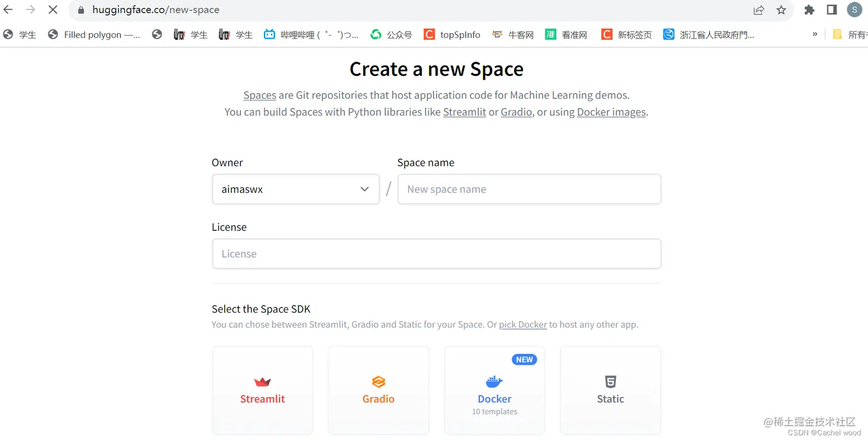Open the 哔哩哔哩 bookmark
868x440 pixels.
click(x=311, y=34)
